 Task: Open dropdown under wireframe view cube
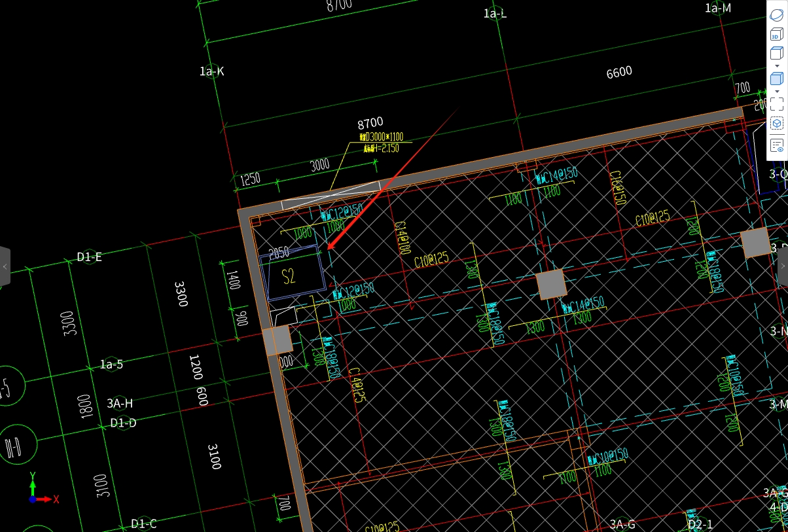(x=777, y=66)
